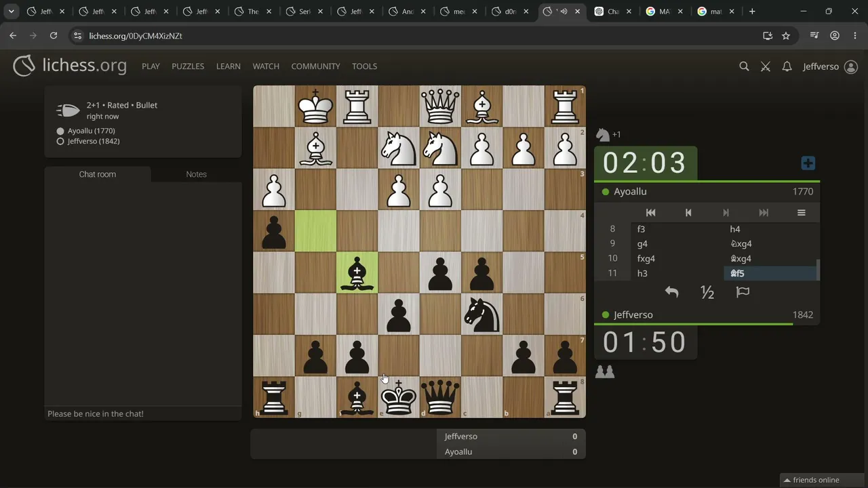Viewport: 868px width, 488px height.
Task: Resign using the flag icon
Action: (743, 292)
